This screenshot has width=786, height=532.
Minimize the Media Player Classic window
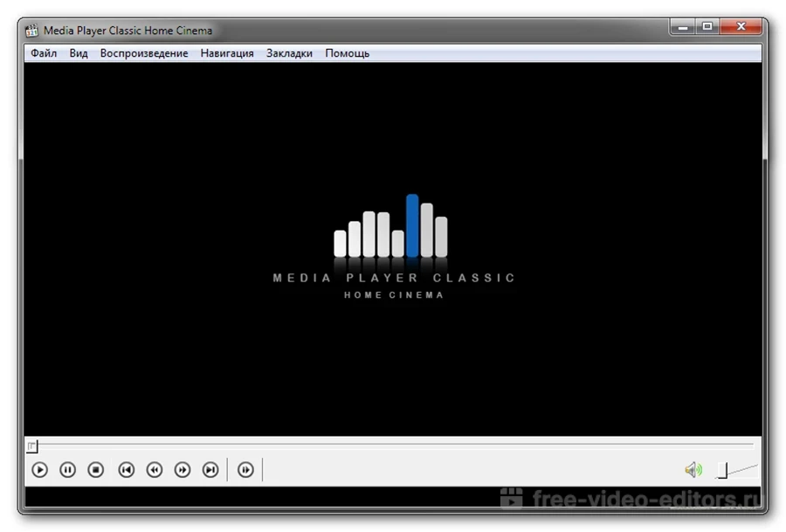(x=682, y=26)
